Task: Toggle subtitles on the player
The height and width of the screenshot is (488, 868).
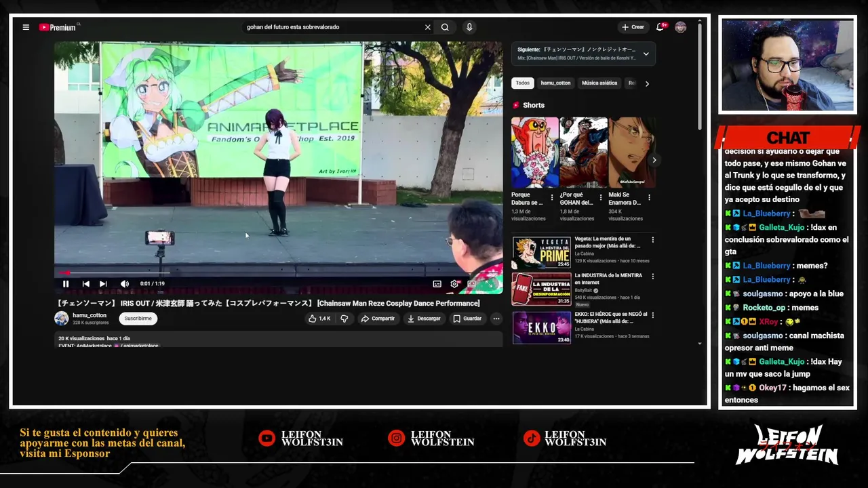Action: pos(437,284)
